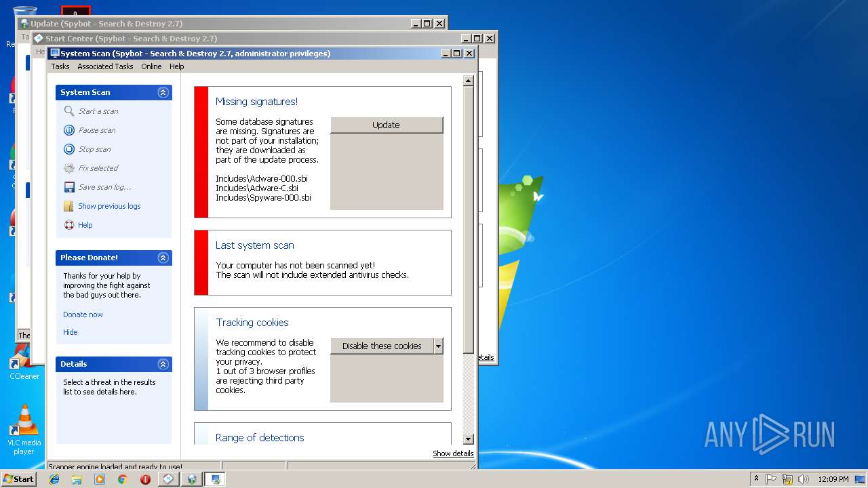The width and height of the screenshot is (868, 488).
Task: Click the Start a scan magnifier icon
Action: click(68, 111)
